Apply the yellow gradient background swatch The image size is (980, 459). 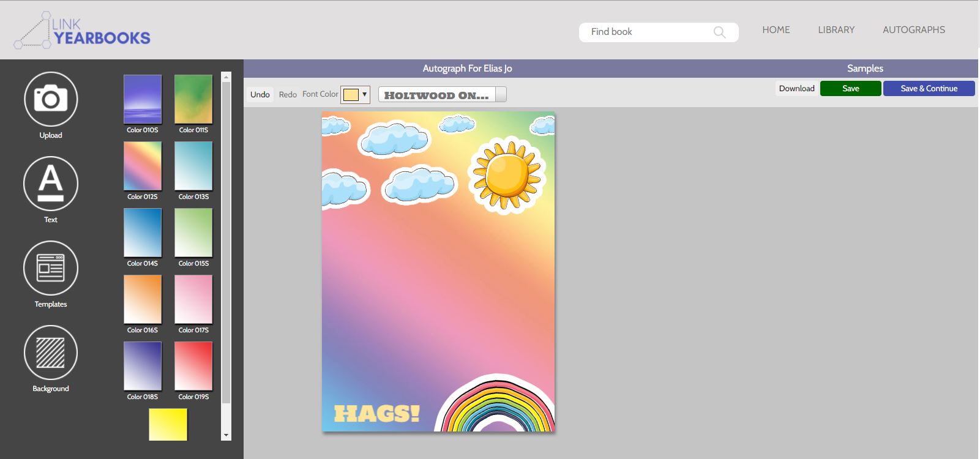pos(168,425)
